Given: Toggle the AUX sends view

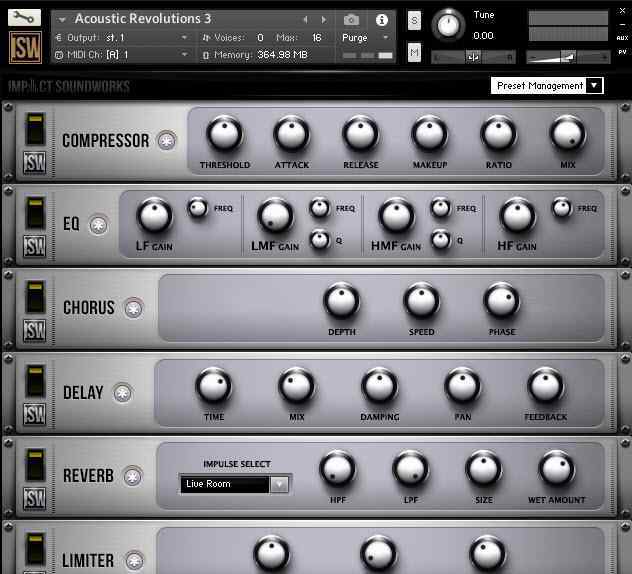Looking at the screenshot, I should pyautogui.click(x=622, y=38).
